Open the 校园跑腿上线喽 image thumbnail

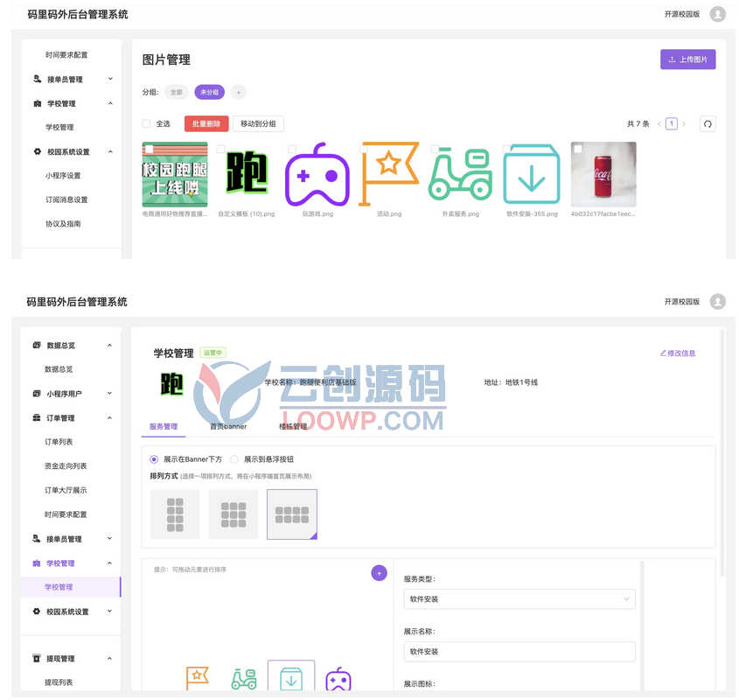(x=175, y=174)
